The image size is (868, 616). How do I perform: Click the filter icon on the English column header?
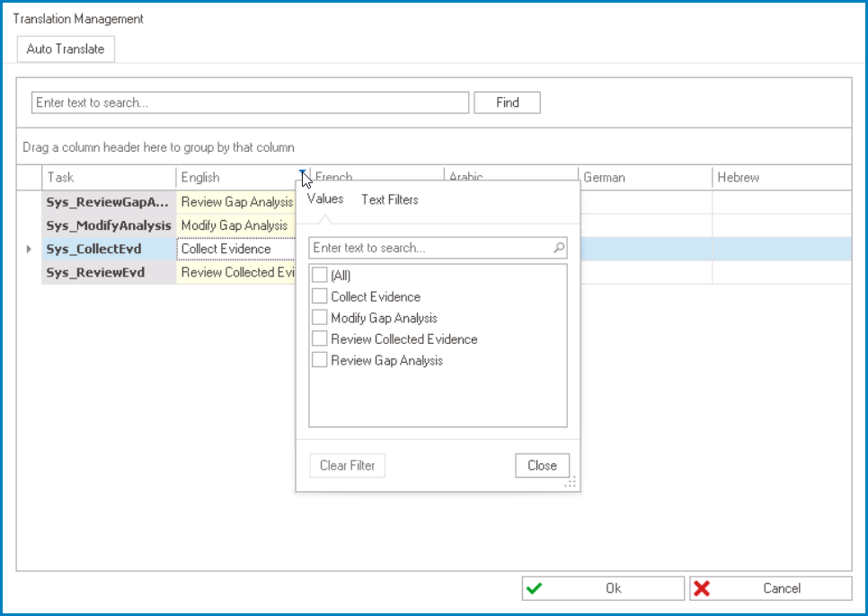[301, 172]
